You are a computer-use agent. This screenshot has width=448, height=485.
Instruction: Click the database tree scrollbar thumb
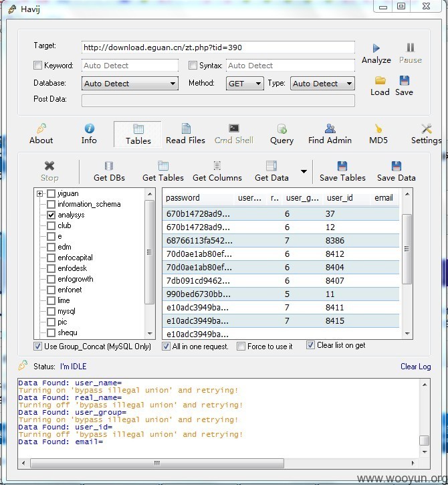click(150, 252)
